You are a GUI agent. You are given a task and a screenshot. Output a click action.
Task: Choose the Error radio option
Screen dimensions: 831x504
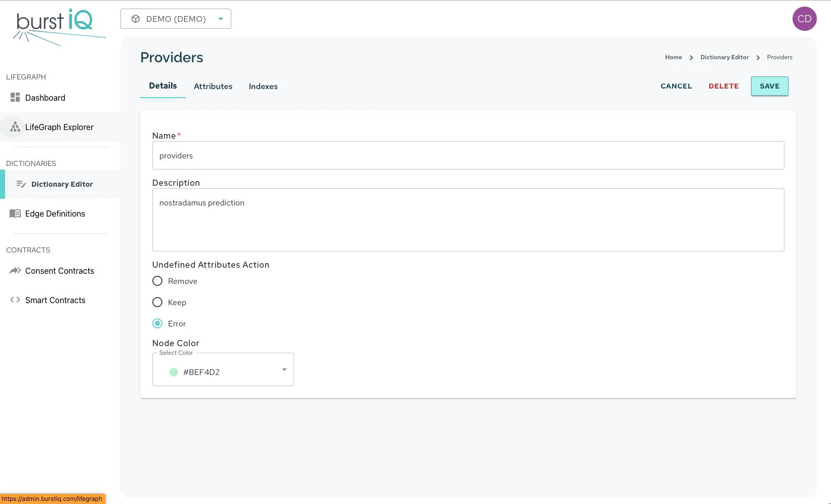157,323
